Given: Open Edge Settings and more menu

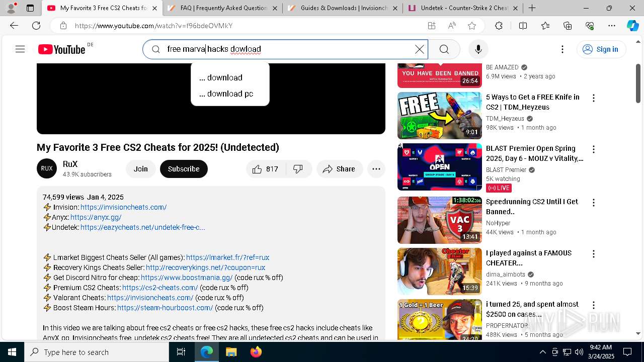Looking at the screenshot, I should [612, 26].
